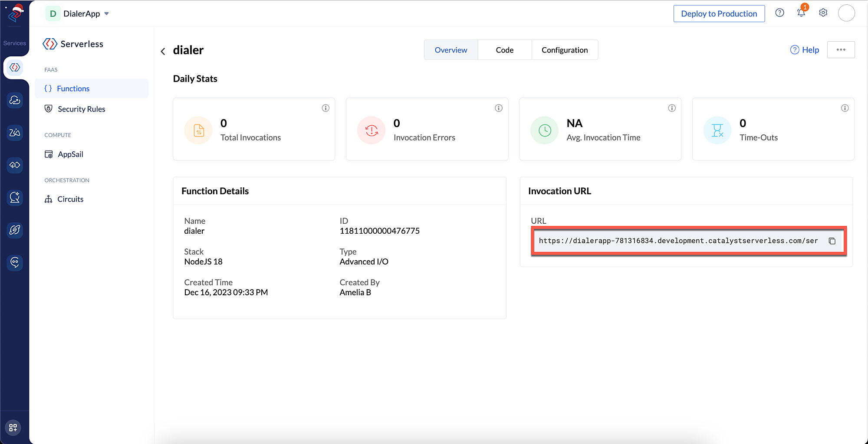868x444 pixels.
Task: Switch to the Code tab
Action: (504, 50)
